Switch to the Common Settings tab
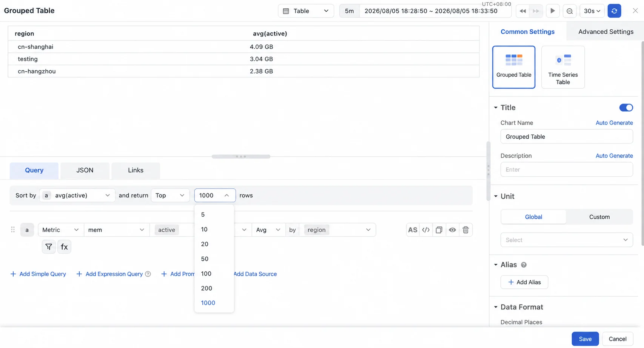Screen dimensions: 644x348 point(527,32)
